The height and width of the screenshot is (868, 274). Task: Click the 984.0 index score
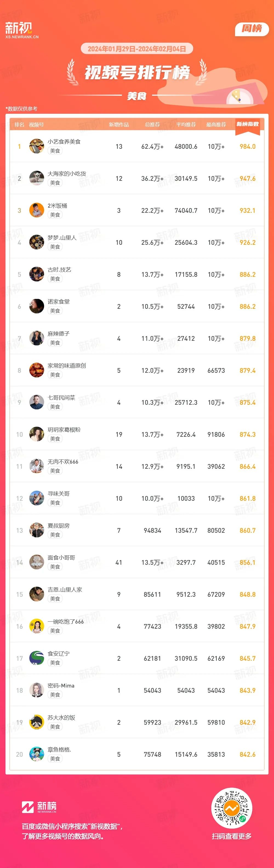click(x=247, y=147)
